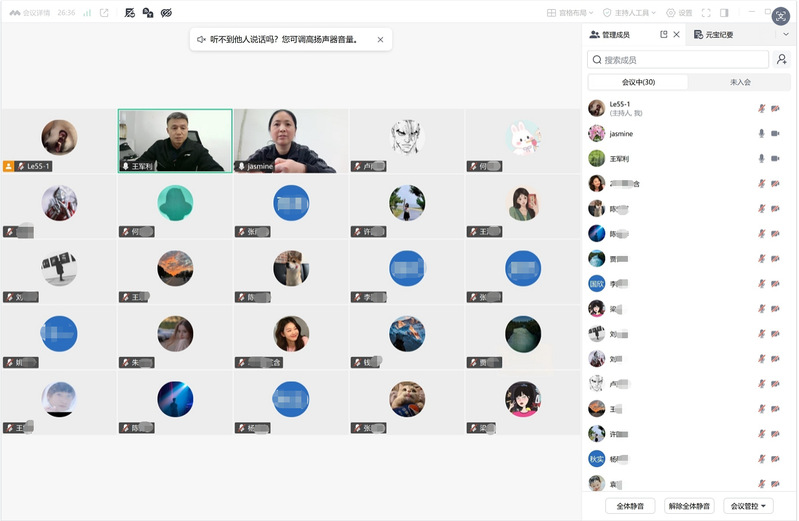Unmute Le55-1 microphone in member list

761,108
